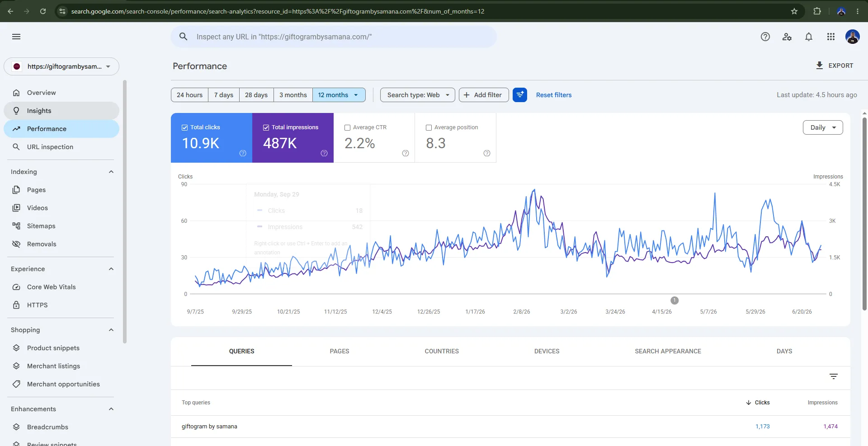The width and height of the screenshot is (868, 446).
Task: Collapse the Enhancements section
Action: [x=111, y=409]
